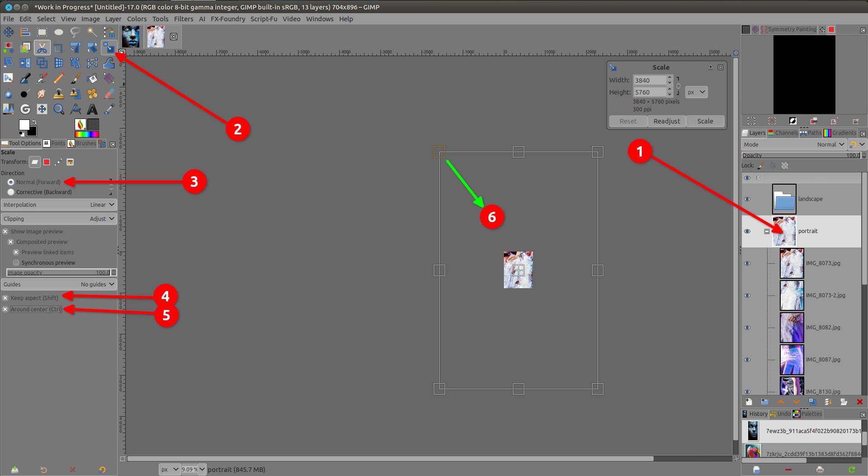The width and height of the screenshot is (868, 476).
Task: Open the Scale dialog unit dropdown
Action: coord(696,92)
